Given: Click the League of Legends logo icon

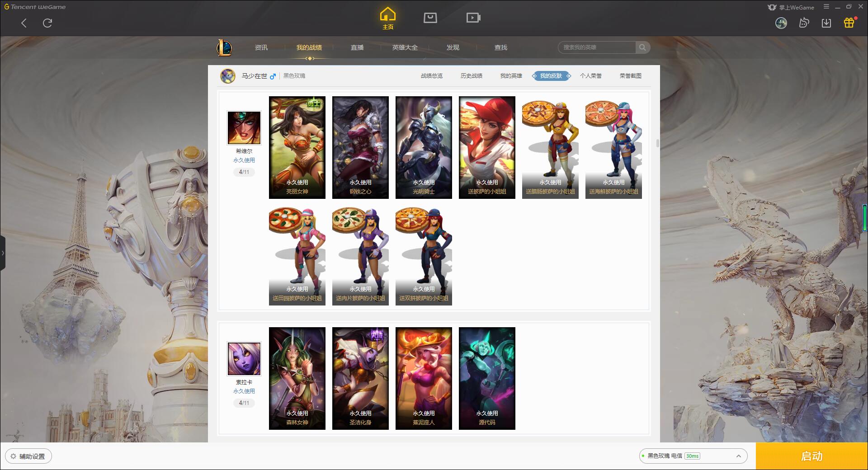Looking at the screenshot, I should pyautogui.click(x=224, y=47).
